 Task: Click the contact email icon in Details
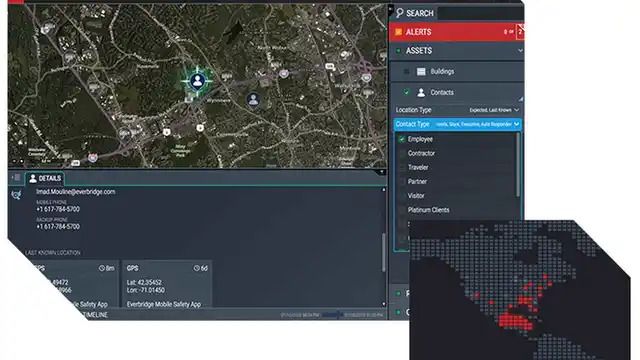[16, 195]
